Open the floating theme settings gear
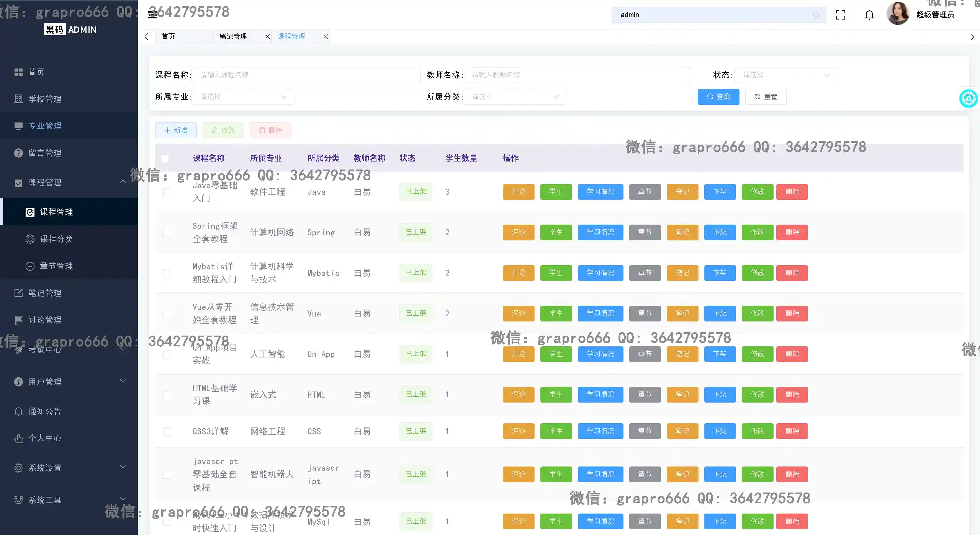 pyautogui.click(x=968, y=99)
